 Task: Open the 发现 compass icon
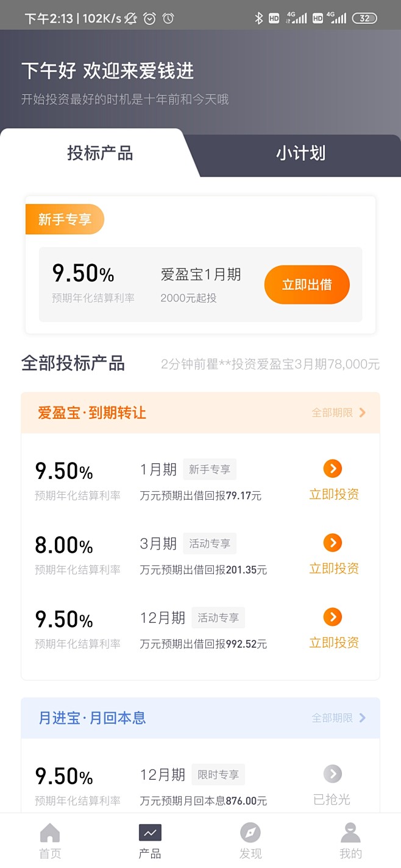pos(250,833)
